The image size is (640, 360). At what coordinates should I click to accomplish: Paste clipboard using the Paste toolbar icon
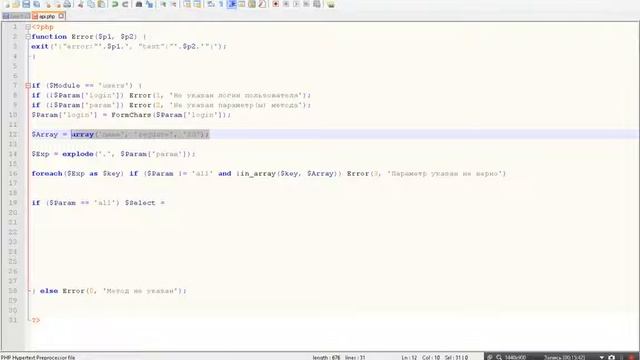pyautogui.click(x=101, y=4)
